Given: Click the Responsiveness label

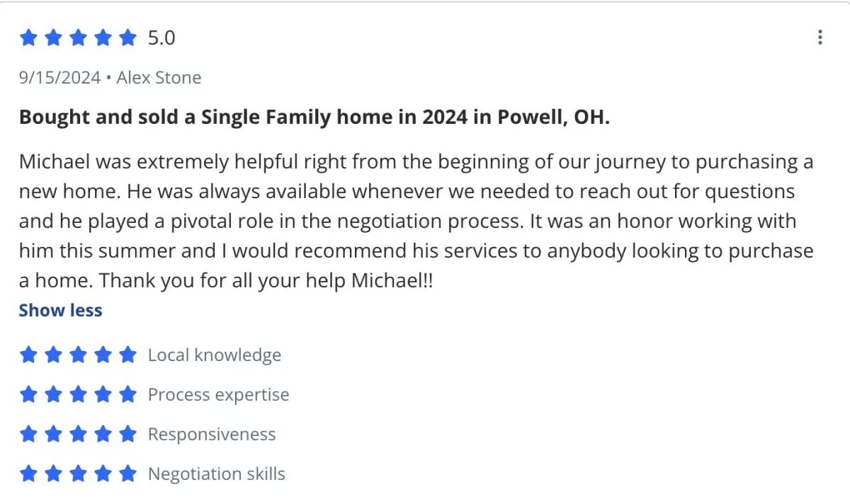Looking at the screenshot, I should (x=211, y=434).
